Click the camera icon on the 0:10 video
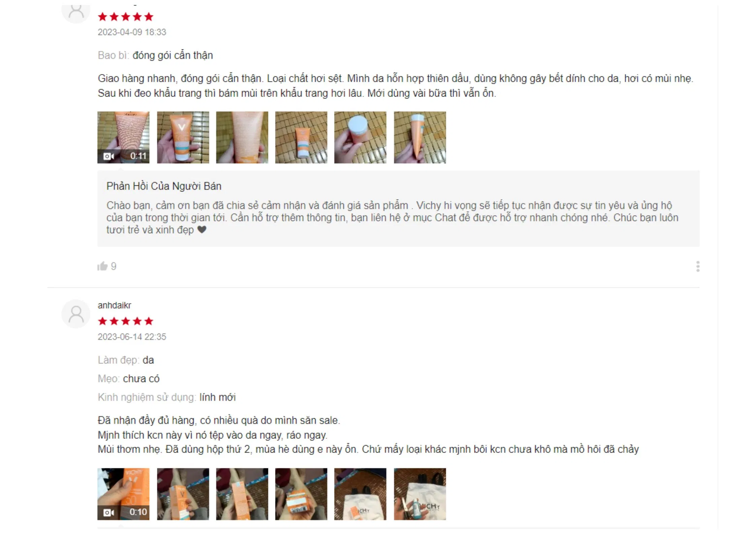Screen dimensions: 756x534 [108, 512]
